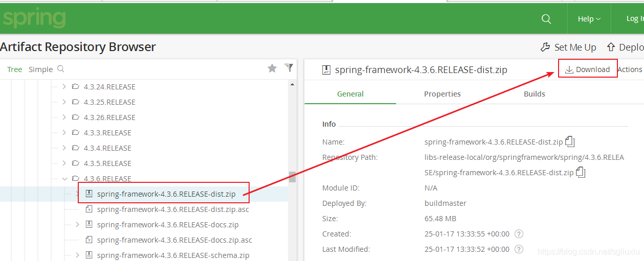Click the tree search magnifier icon
This screenshot has width=644, height=261.
pyautogui.click(x=61, y=69)
